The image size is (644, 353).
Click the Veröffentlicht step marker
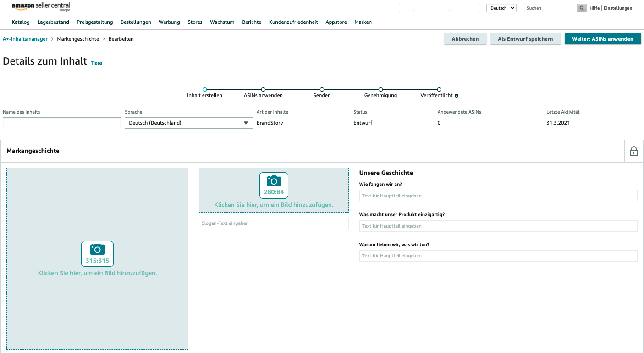click(439, 90)
